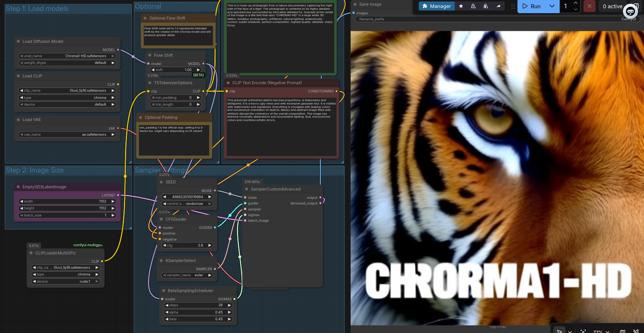Activate the select mode cursor tool
The image size is (644, 333).
(x=560, y=331)
